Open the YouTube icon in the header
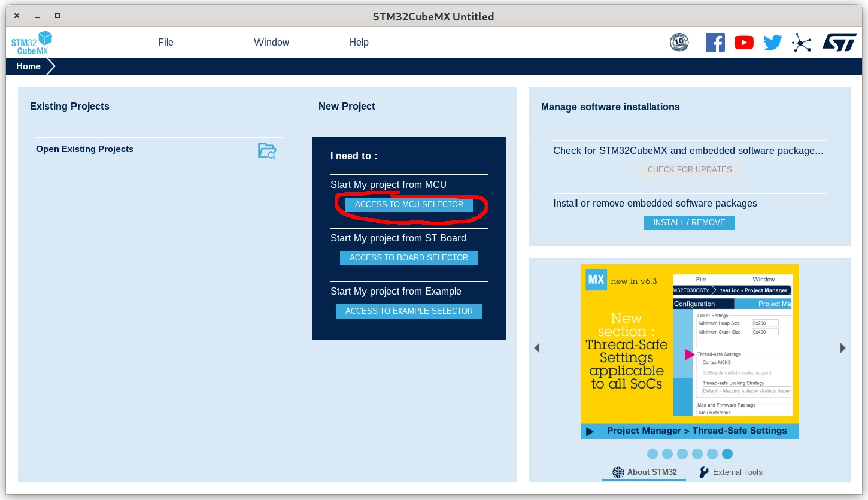This screenshot has width=868, height=500. tap(744, 43)
